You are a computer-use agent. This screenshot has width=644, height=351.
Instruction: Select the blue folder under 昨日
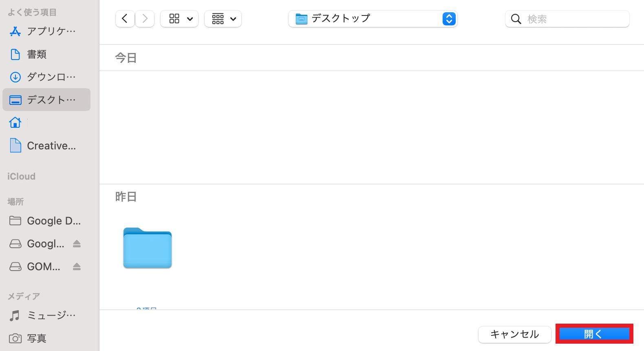(147, 248)
